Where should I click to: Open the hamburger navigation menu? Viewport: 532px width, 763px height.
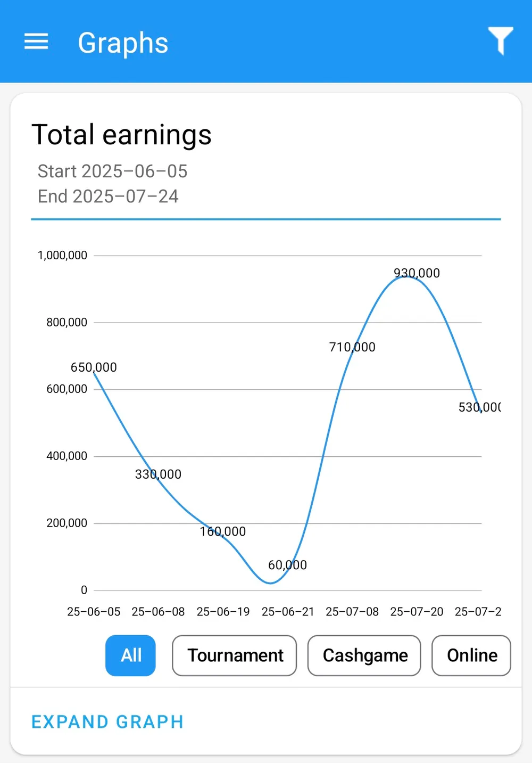(x=36, y=42)
